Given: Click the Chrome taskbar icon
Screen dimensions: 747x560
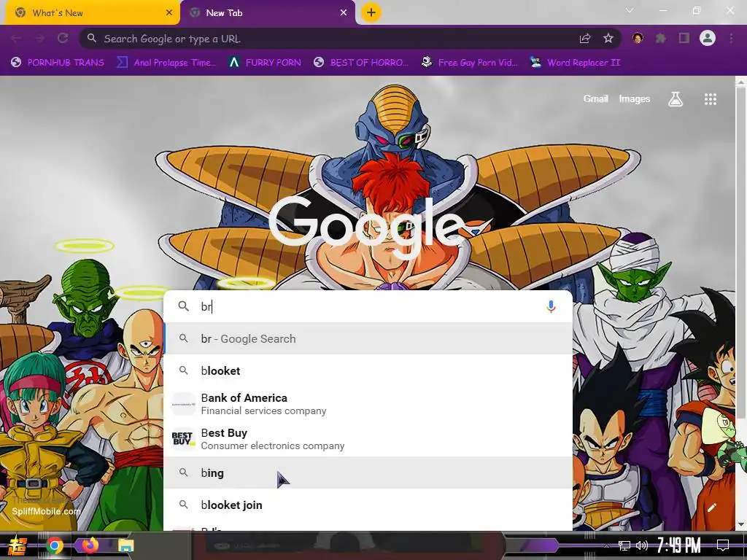Looking at the screenshot, I should tap(54, 545).
